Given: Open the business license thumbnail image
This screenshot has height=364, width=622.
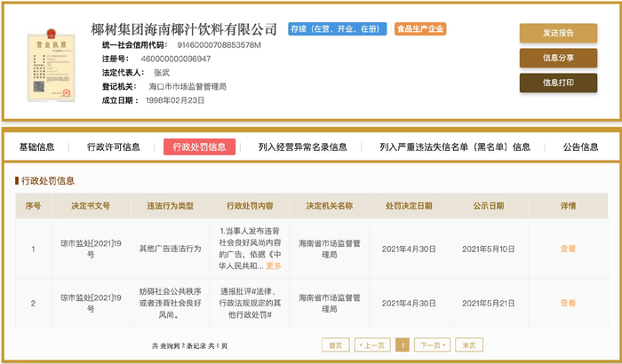Looking at the screenshot, I should [52, 65].
